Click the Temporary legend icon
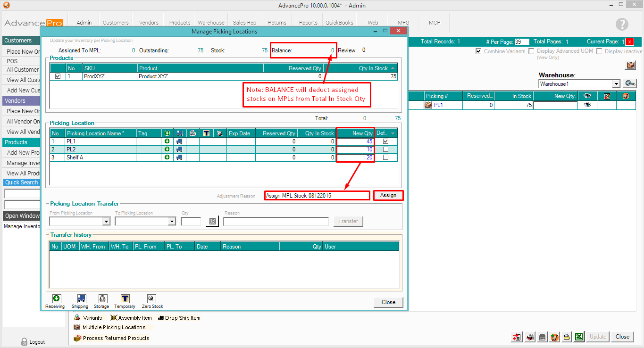644x348 pixels. pos(125,298)
